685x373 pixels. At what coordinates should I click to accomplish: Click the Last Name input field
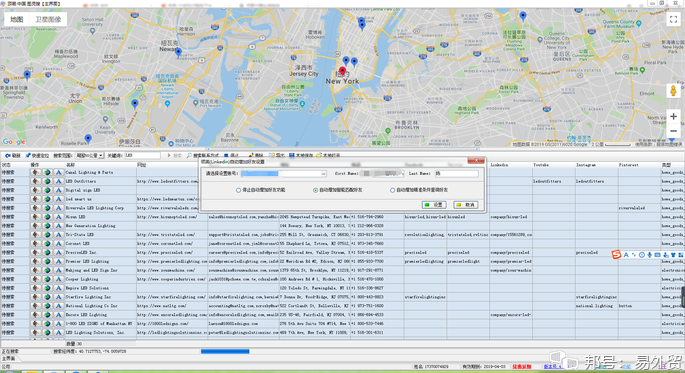click(457, 174)
